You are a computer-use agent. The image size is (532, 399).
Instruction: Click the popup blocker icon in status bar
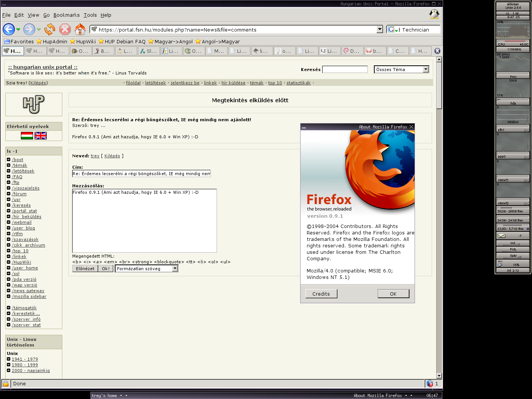coord(430,383)
